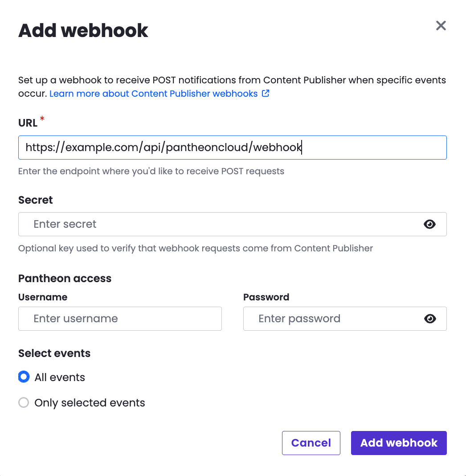Click the Select events heading
This screenshot has width=466, height=476.
point(54,353)
